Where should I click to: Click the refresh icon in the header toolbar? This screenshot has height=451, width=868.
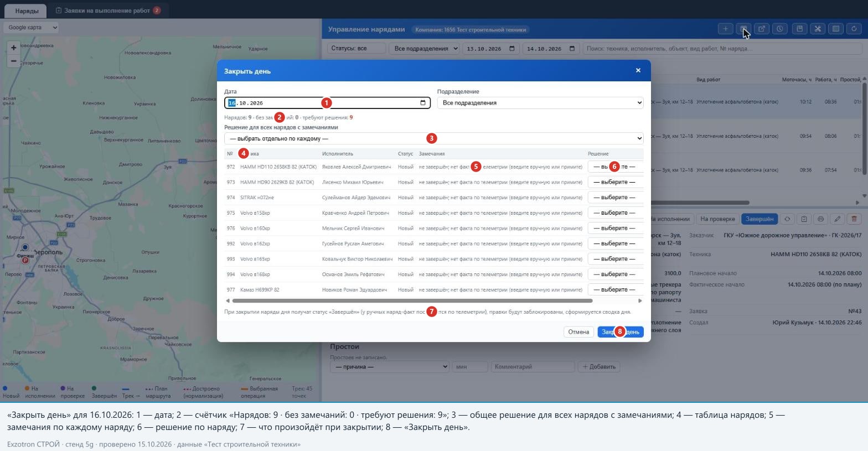pos(854,29)
